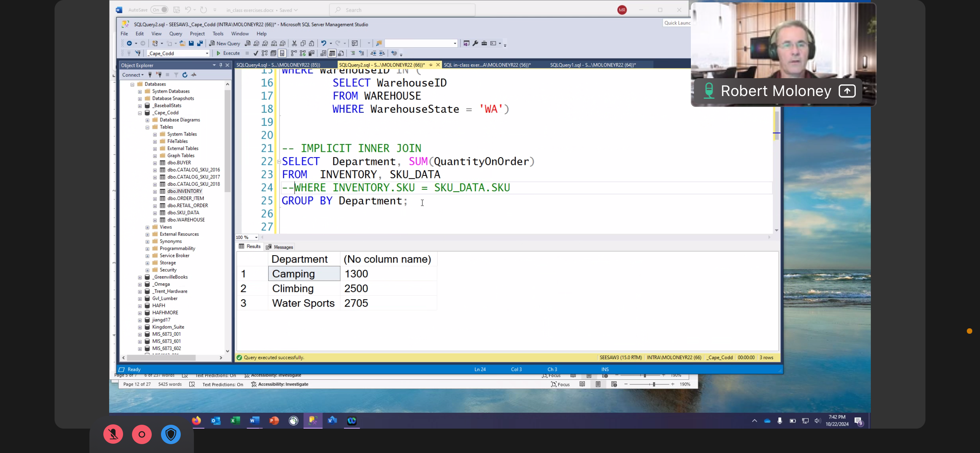Screen dimensions: 980x453
Task: Click the Parse checkmark icon
Action: pyautogui.click(x=255, y=53)
